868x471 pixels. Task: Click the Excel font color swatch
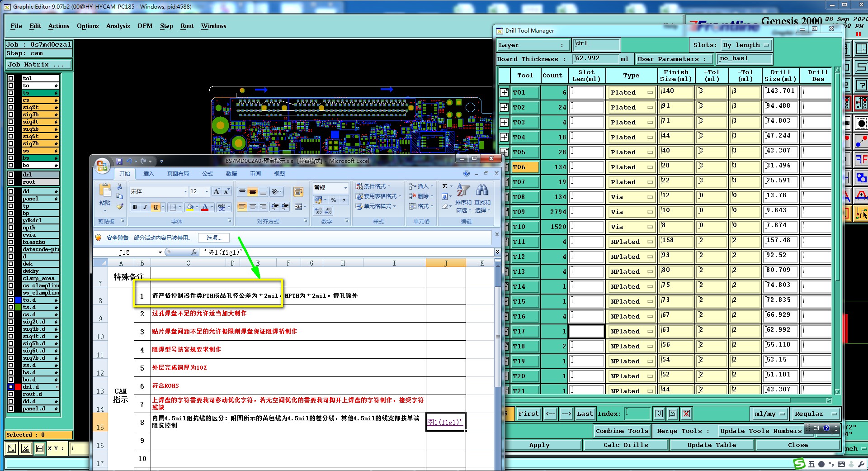204,207
